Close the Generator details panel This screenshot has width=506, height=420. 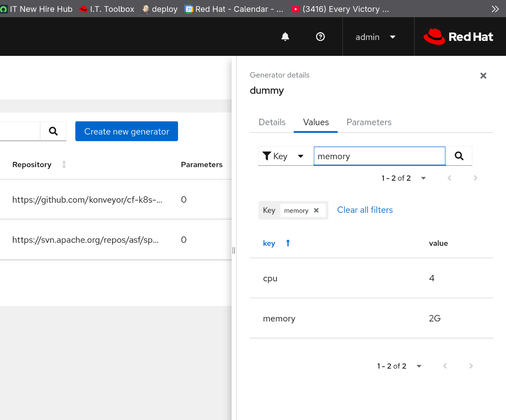tap(483, 76)
